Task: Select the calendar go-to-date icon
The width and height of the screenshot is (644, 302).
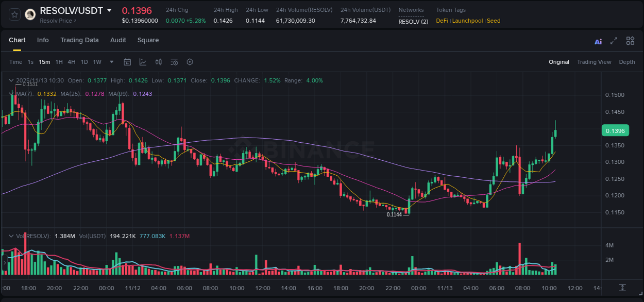Action: tap(127, 62)
